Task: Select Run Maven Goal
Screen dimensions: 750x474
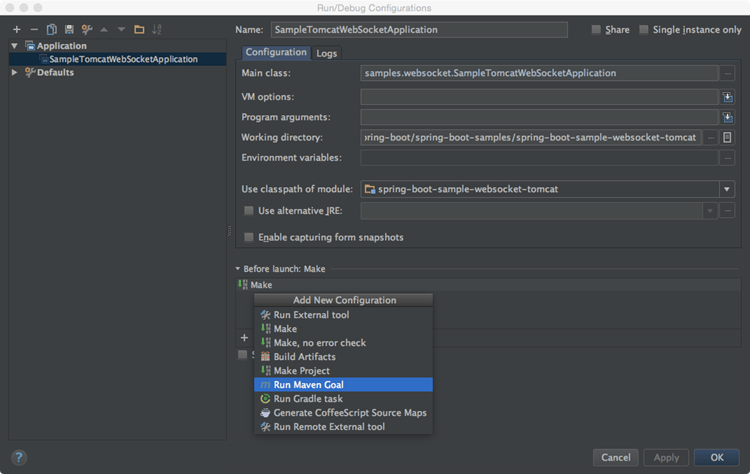Action: (x=343, y=385)
